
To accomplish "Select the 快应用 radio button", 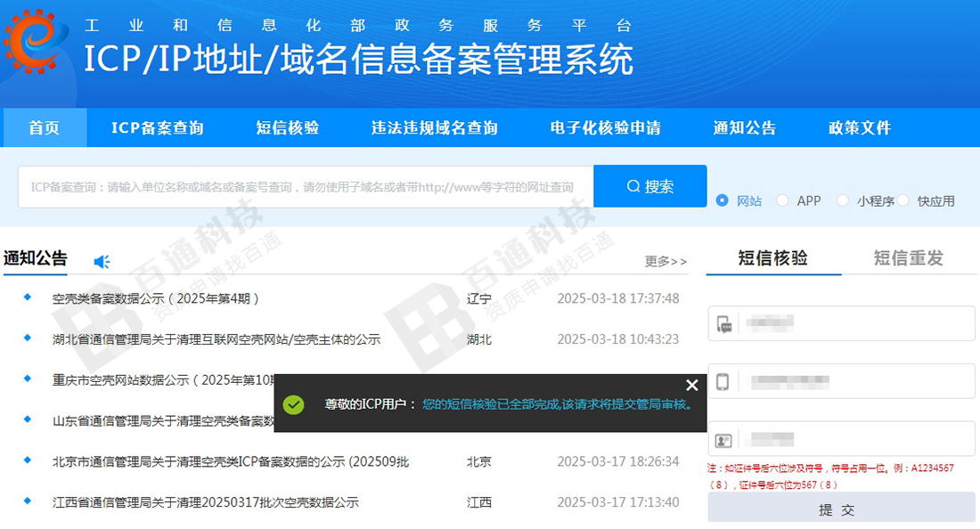I will (x=903, y=200).
